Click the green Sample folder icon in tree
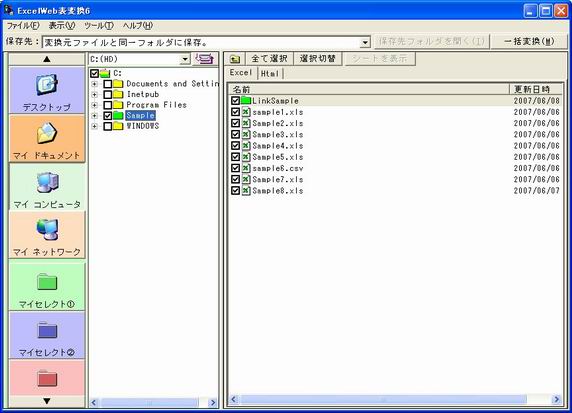The image size is (572, 413). [x=118, y=116]
